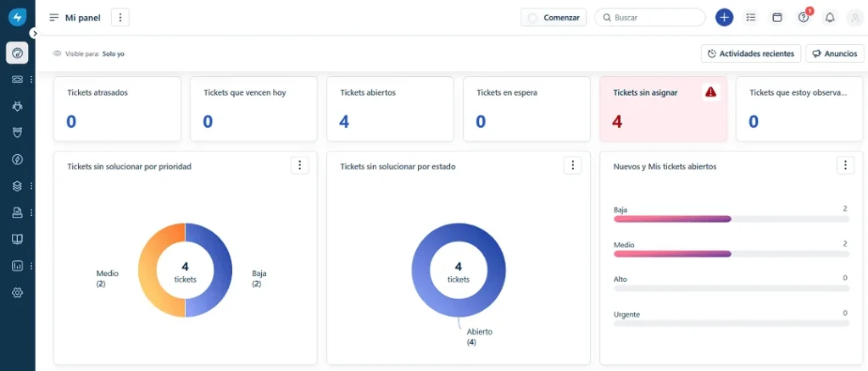
Task: Click the Alto progress bar
Action: tap(732, 288)
